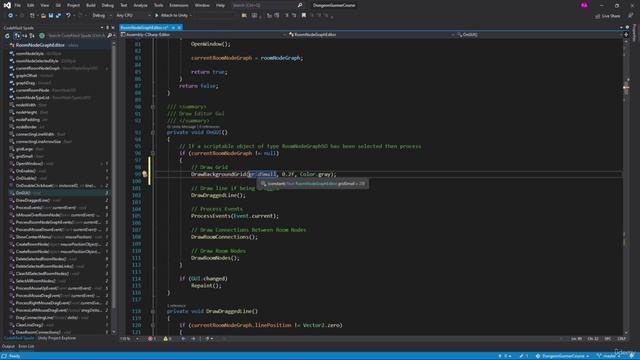Collapse the summary comment fold marker

153,107
